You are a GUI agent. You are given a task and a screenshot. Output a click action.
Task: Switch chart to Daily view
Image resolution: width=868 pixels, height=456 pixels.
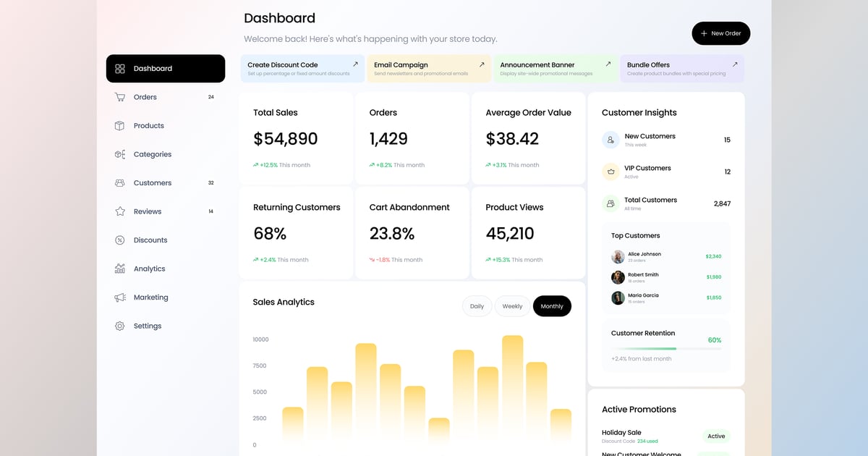pyautogui.click(x=477, y=306)
